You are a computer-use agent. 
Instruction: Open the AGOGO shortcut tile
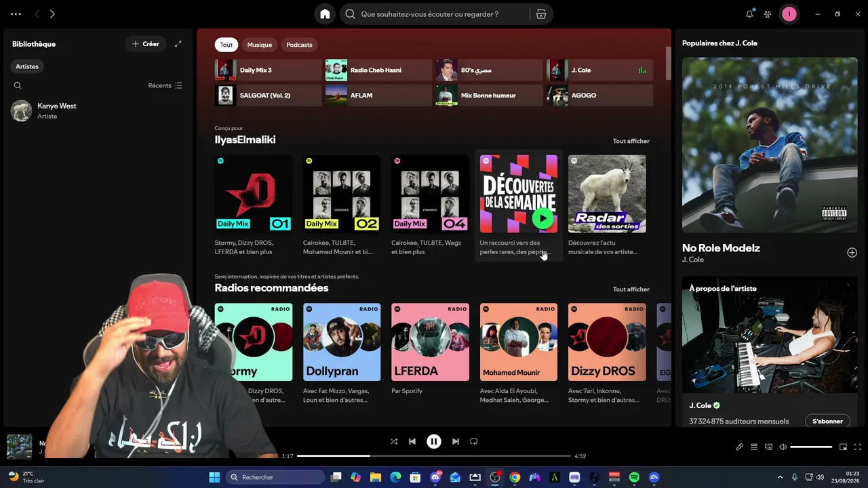600,96
